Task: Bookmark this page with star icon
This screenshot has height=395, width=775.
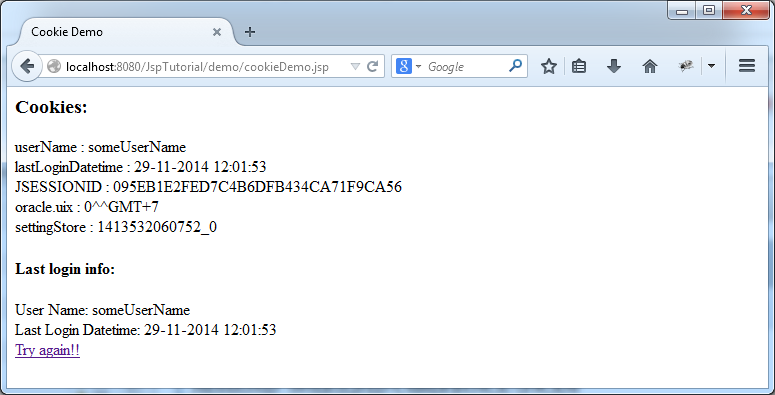Action: (549, 66)
